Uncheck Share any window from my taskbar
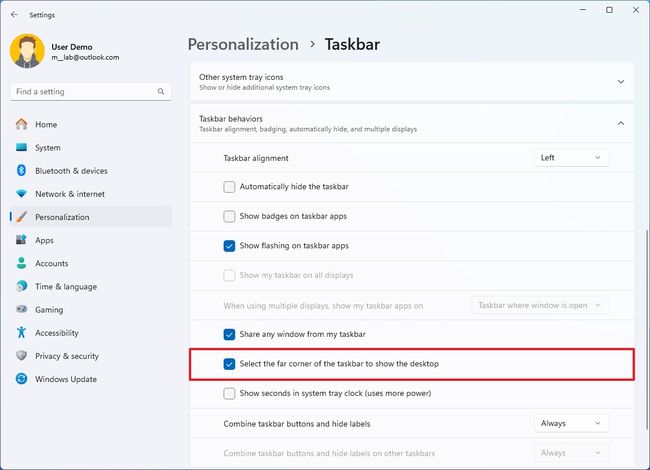Screen dimensions: 650x470 coord(230,334)
